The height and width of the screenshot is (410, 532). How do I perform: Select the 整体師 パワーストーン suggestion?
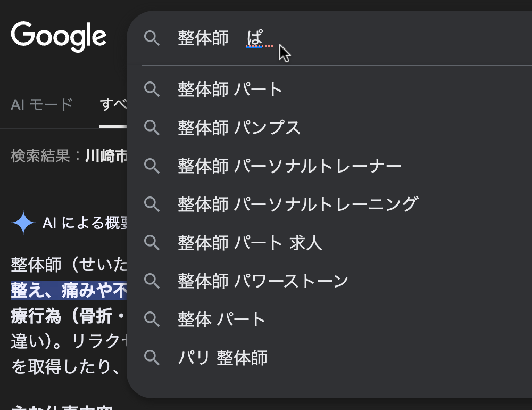(263, 281)
